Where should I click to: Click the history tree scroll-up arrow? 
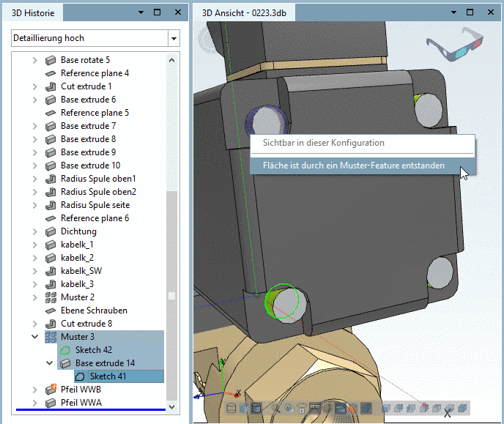[x=172, y=60]
